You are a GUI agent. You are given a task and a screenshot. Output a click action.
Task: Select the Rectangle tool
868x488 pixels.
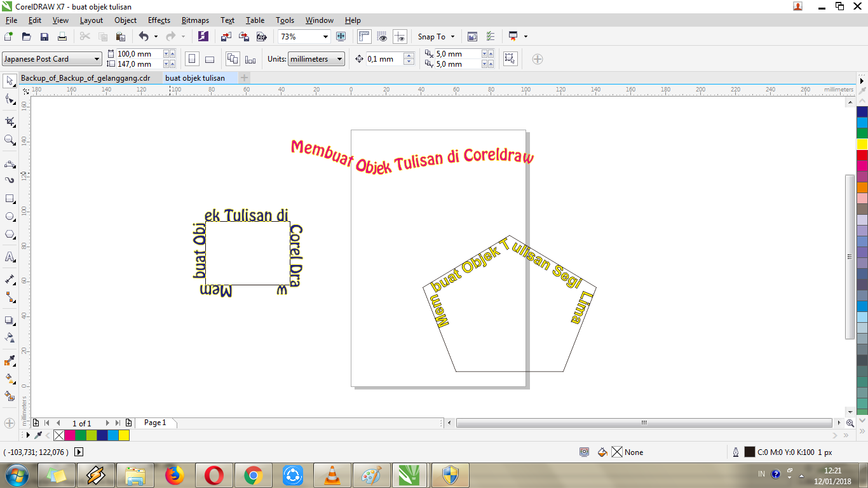10,198
